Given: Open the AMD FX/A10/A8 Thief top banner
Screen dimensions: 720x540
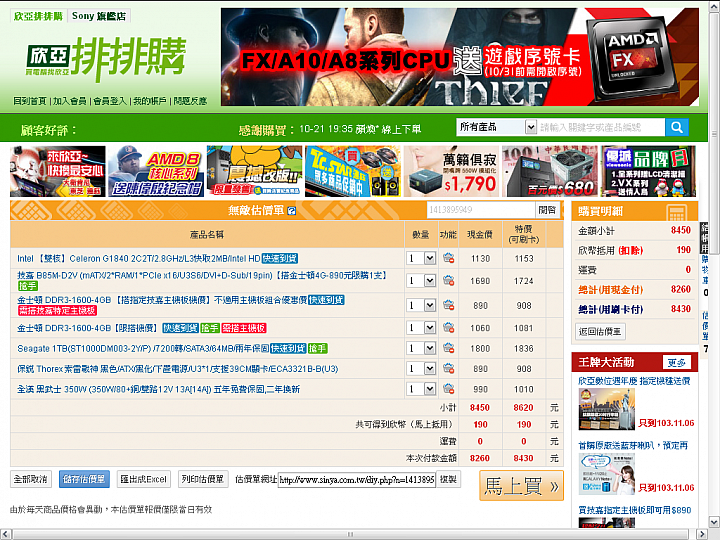Looking at the screenshot, I should click(x=460, y=57).
